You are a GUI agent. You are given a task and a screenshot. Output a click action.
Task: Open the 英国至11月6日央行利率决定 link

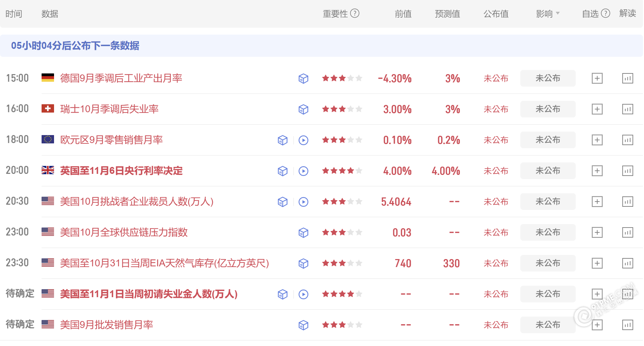coord(121,170)
